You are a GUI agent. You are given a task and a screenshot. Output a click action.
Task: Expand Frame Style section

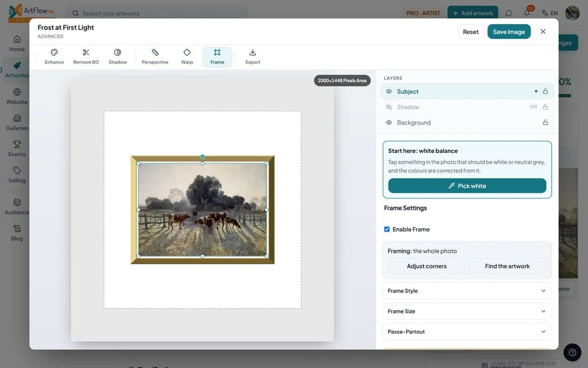click(467, 290)
